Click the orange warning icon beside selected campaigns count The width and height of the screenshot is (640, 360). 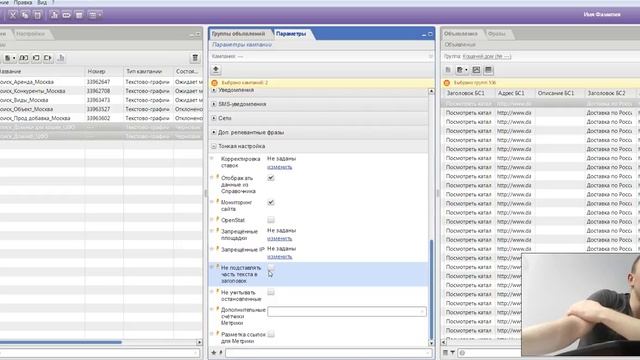click(215, 83)
